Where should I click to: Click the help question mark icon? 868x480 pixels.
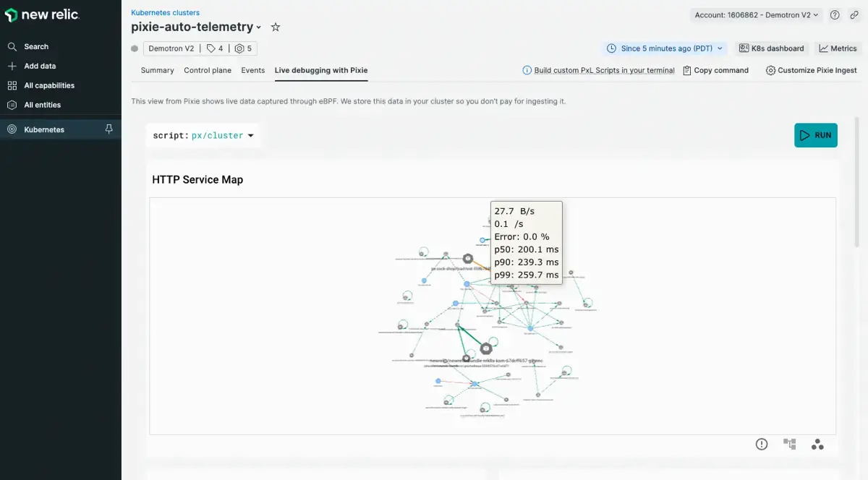835,14
